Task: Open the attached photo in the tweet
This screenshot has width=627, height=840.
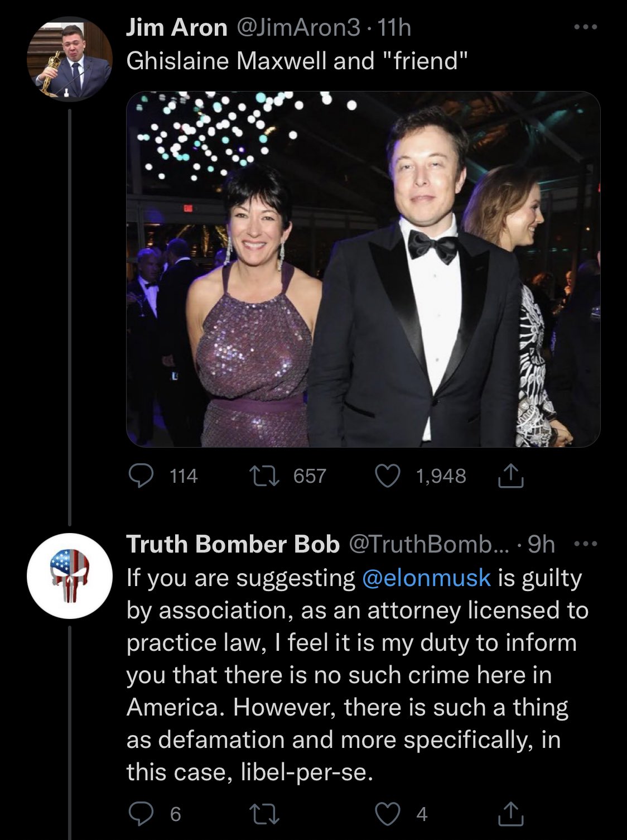Action: click(363, 269)
